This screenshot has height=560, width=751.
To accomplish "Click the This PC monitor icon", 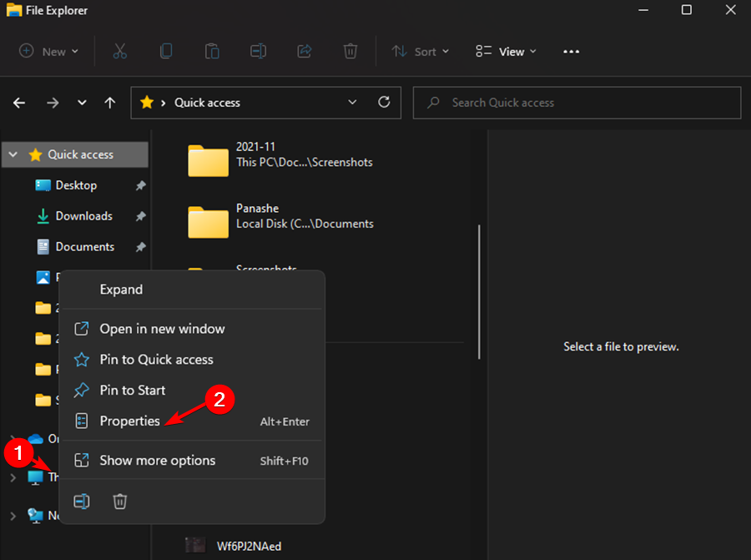I will [35, 477].
